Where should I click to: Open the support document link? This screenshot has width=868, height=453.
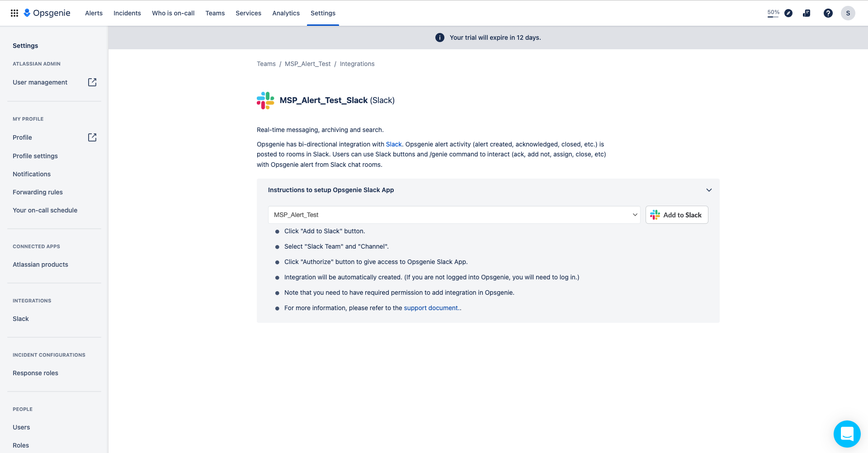[x=431, y=308]
